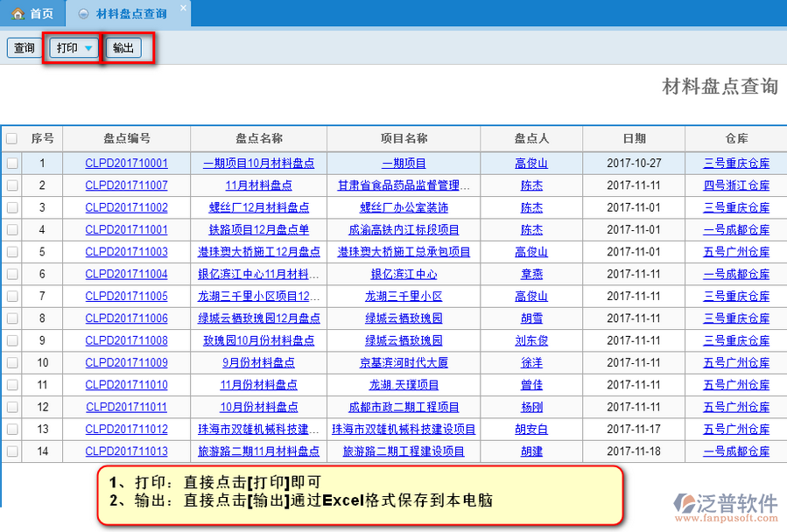
Task: Click the 甘肃省食品药品监督管理 project link
Action: (x=404, y=185)
